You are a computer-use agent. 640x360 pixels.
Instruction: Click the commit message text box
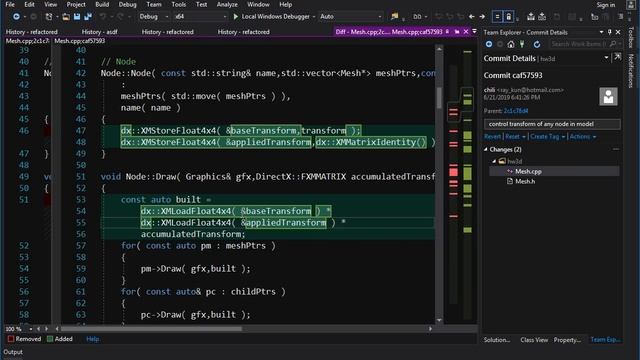(552, 124)
